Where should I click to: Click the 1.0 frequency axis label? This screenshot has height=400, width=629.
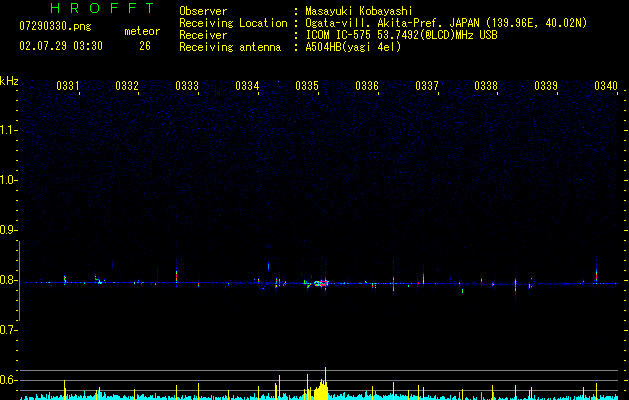point(8,180)
